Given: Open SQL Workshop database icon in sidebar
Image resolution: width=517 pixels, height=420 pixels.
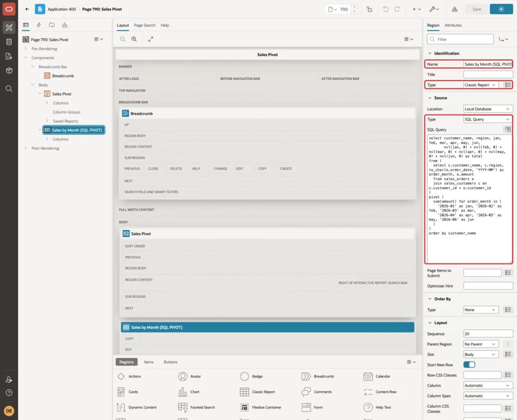Looking at the screenshot, I should (9, 42).
